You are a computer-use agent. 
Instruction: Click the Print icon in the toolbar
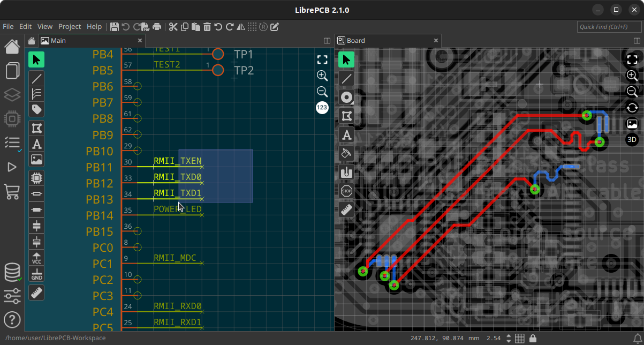(157, 26)
